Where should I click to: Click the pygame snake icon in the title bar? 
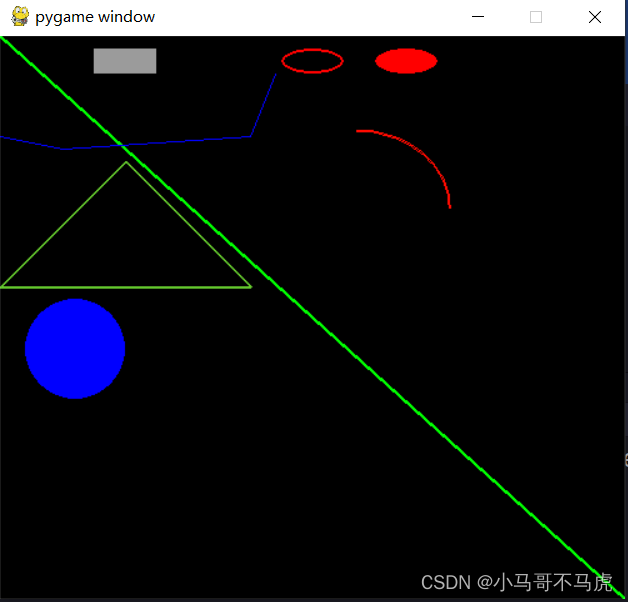click(x=20, y=16)
